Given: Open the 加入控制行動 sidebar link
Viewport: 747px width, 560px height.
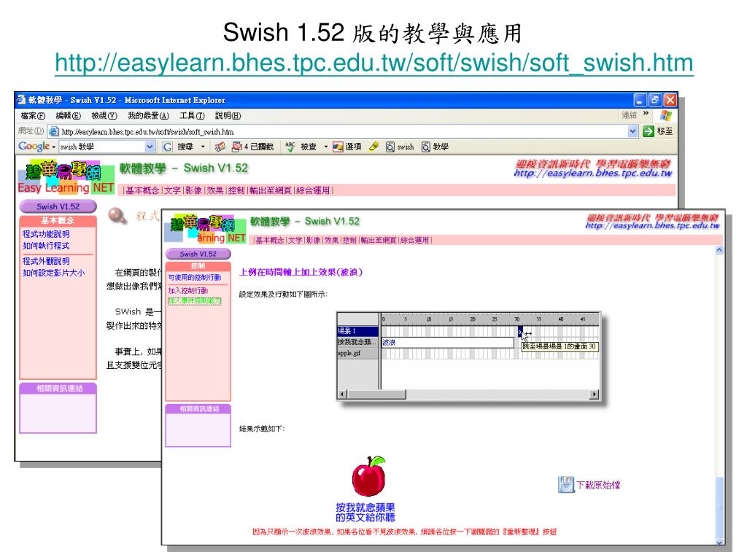Looking at the screenshot, I should [x=187, y=290].
